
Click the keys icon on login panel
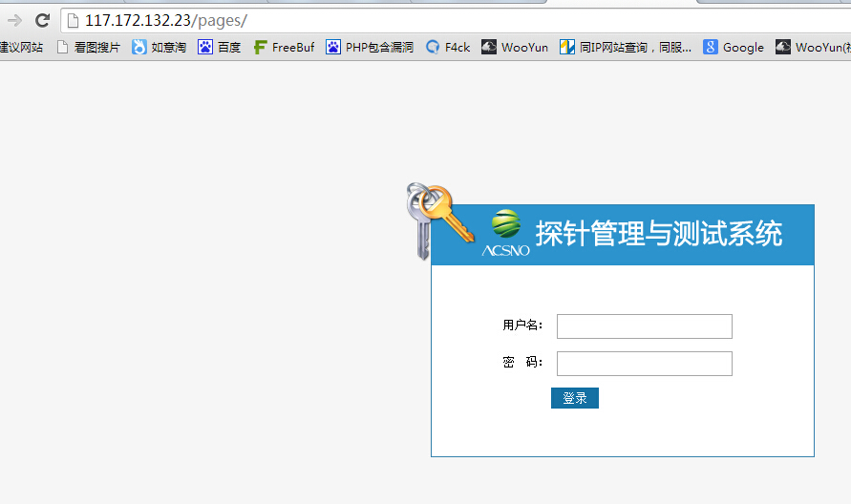(440, 220)
